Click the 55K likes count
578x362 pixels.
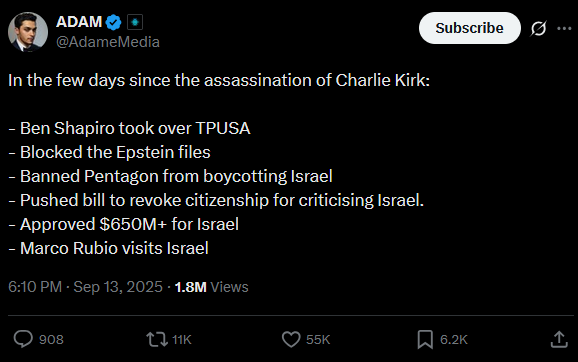(x=318, y=340)
